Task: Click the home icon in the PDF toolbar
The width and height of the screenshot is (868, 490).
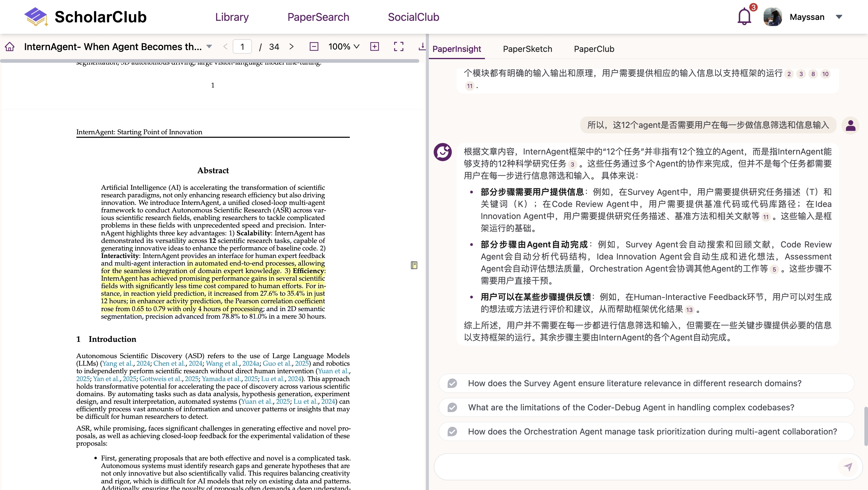Action: (10, 46)
